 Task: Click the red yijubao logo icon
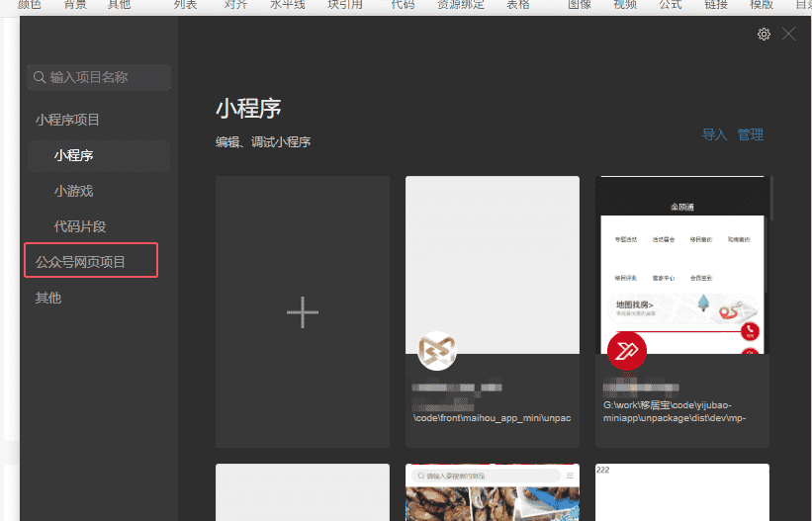click(627, 351)
